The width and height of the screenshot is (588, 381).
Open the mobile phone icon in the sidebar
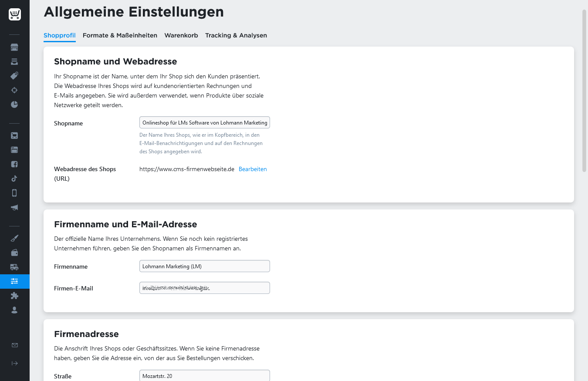14,193
